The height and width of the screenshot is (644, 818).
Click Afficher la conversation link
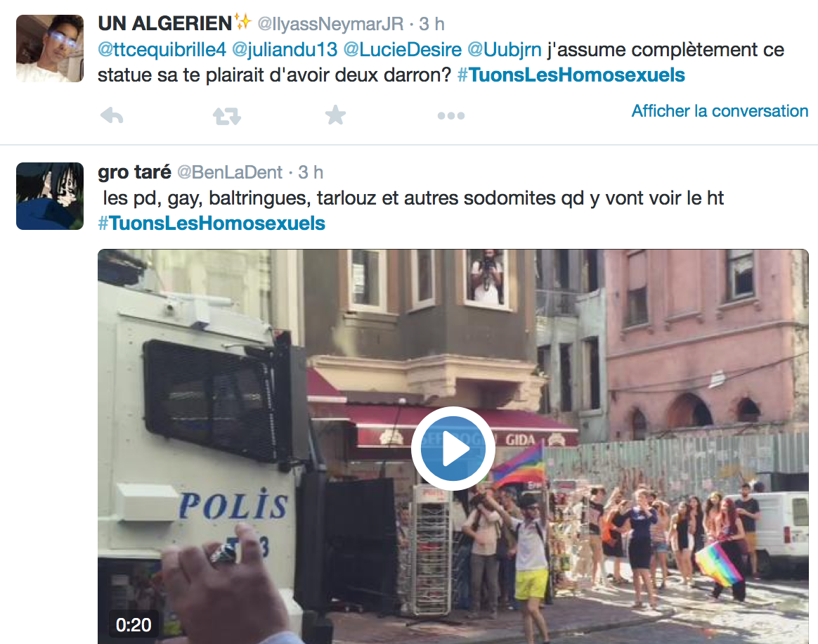720,111
